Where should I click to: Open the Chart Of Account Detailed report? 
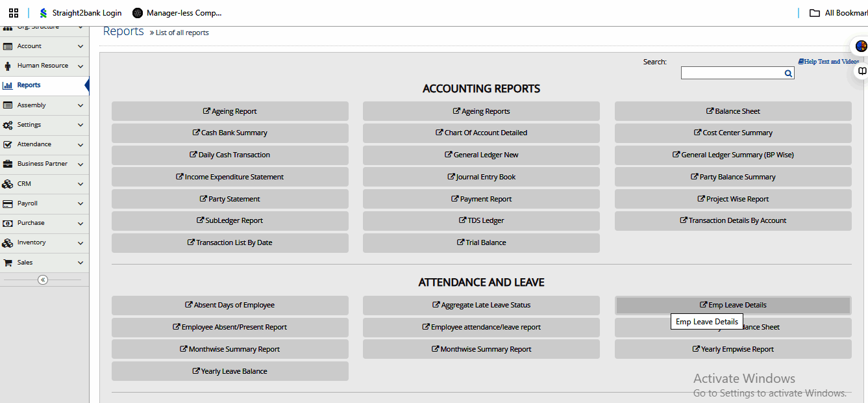pyautogui.click(x=481, y=133)
